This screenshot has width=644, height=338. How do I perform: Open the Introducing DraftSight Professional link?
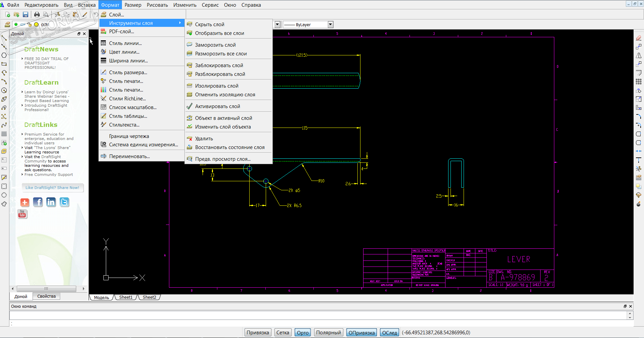46,107
